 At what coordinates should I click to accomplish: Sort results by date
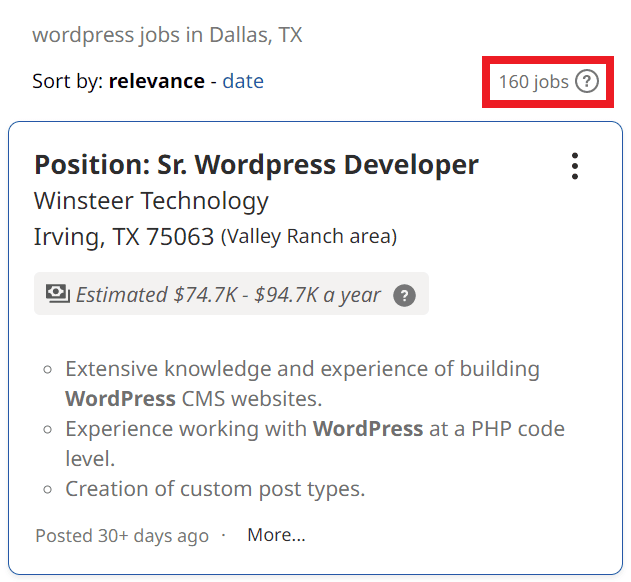pyautogui.click(x=243, y=81)
